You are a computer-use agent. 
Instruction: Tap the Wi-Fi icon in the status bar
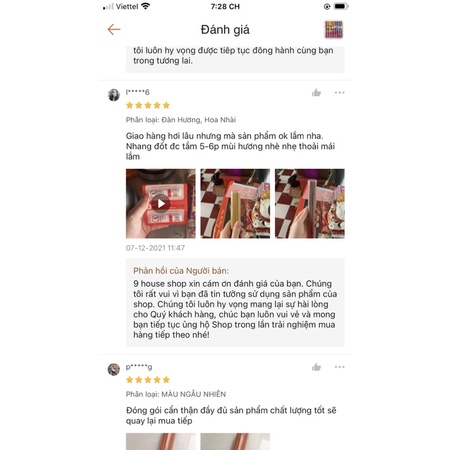point(145,6)
